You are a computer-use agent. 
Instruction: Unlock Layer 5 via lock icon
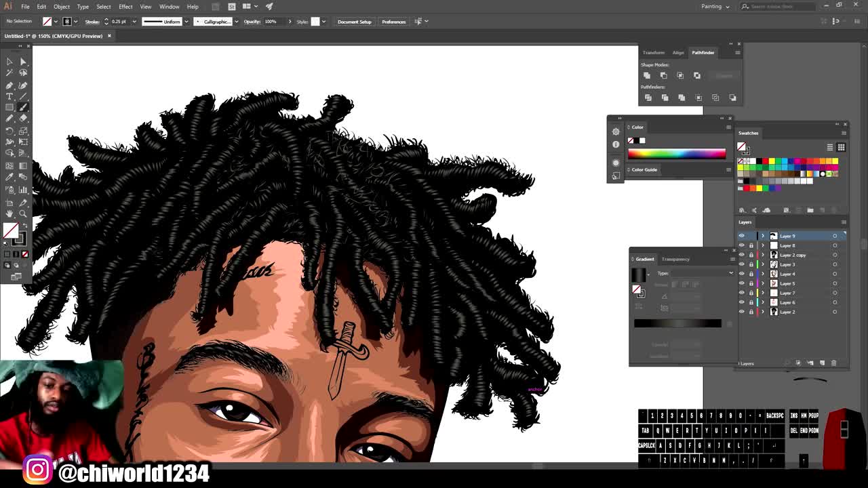click(751, 283)
